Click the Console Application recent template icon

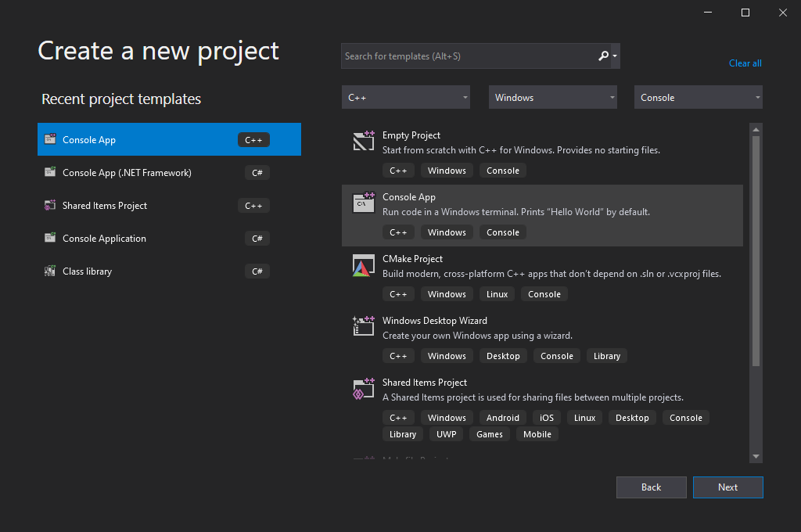pos(50,239)
